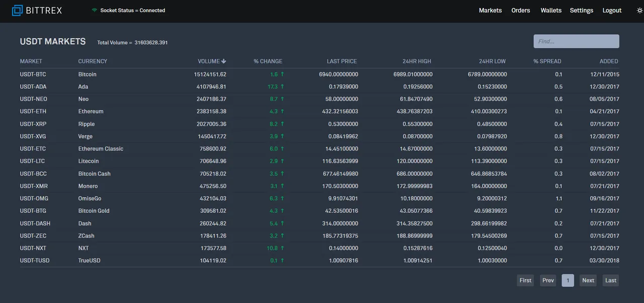Go to First page of results
Screen dimensions: 644x303
click(525, 280)
